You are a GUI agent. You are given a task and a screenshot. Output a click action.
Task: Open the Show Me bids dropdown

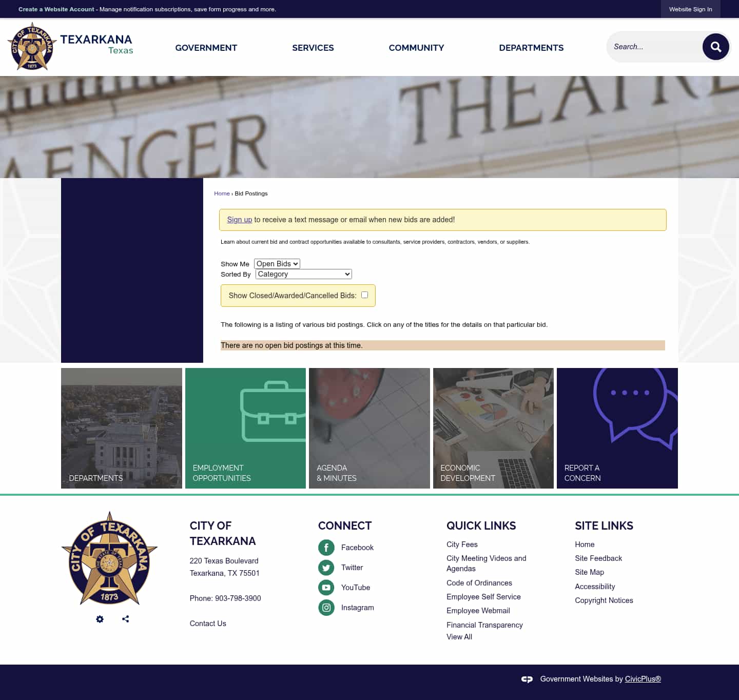(277, 263)
